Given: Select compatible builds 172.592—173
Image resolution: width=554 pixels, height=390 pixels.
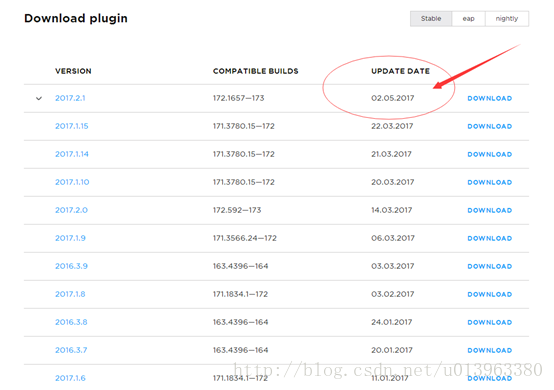Looking at the screenshot, I should pyautogui.click(x=237, y=210).
